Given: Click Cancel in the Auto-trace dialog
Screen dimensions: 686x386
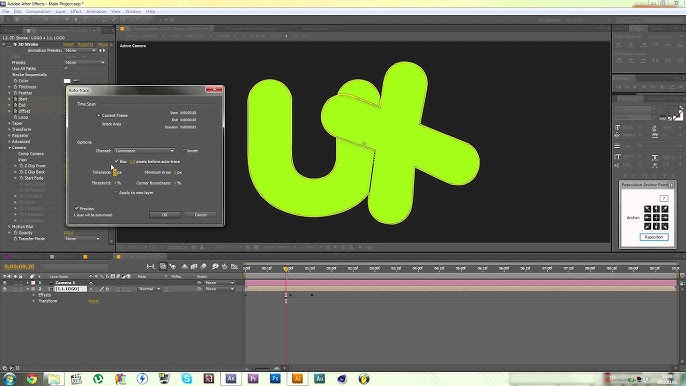Looking at the screenshot, I should pos(201,215).
